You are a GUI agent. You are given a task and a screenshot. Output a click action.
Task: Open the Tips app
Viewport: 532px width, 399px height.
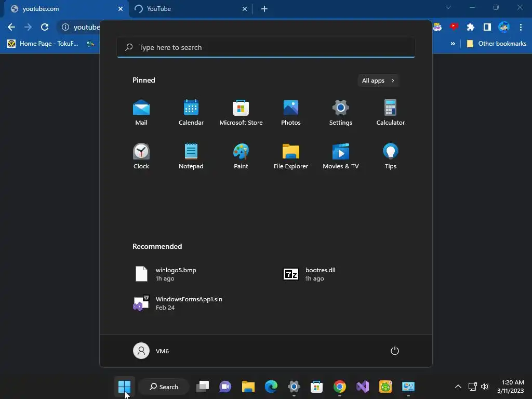pos(391,156)
